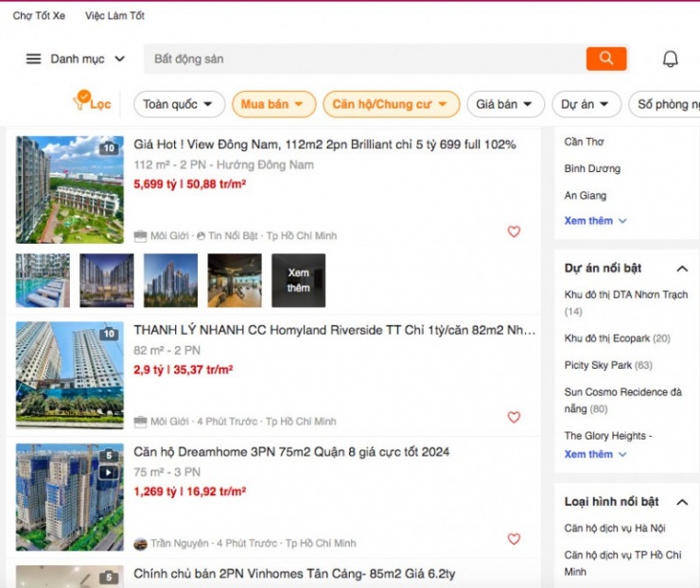The width and height of the screenshot is (700, 588).
Task: Click the orange search magnifier button
Action: click(605, 59)
